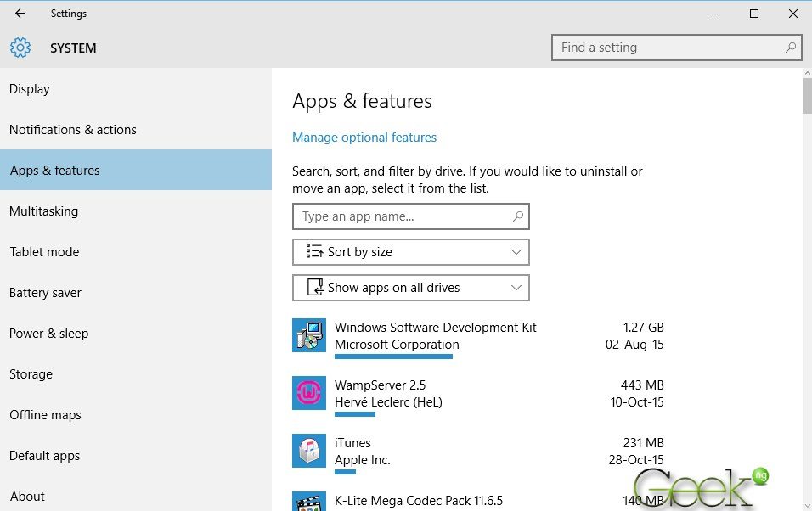This screenshot has height=511, width=812.
Task: Focus the Type an app name field
Action: tap(411, 216)
